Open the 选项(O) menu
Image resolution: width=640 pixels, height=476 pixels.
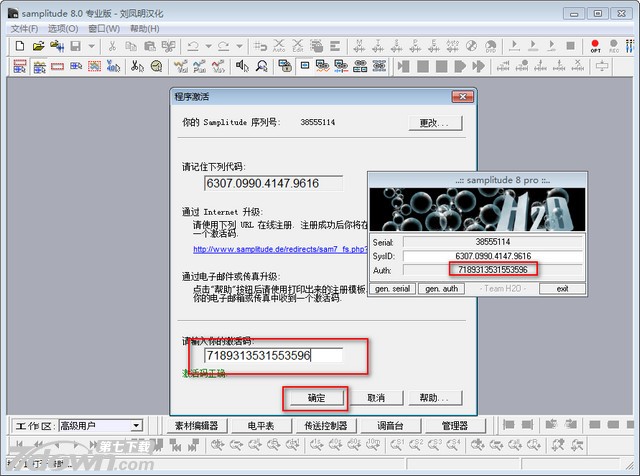pyautogui.click(x=63, y=29)
